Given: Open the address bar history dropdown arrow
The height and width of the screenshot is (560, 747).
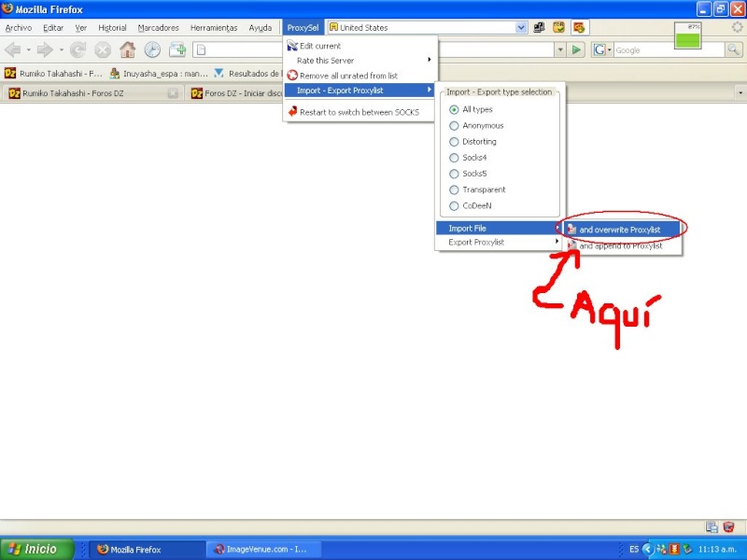Looking at the screenshot, I should click(x=560, y=49).
